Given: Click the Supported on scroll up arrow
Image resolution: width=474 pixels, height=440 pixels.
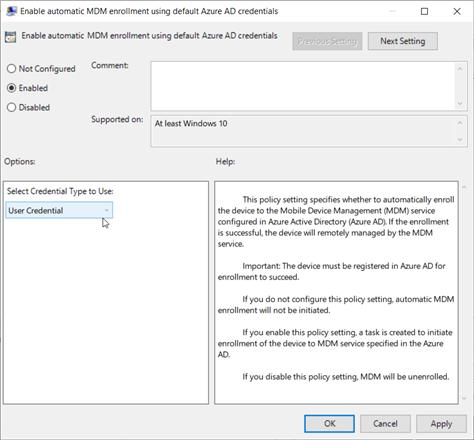Looking at the screenshot, I should (460, 123).
